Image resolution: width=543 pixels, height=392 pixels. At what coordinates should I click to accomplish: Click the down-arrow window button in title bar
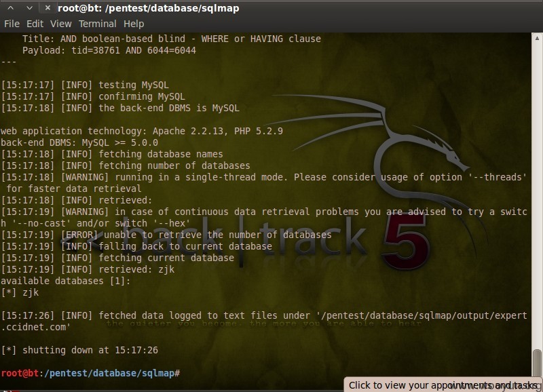(29, 7)
